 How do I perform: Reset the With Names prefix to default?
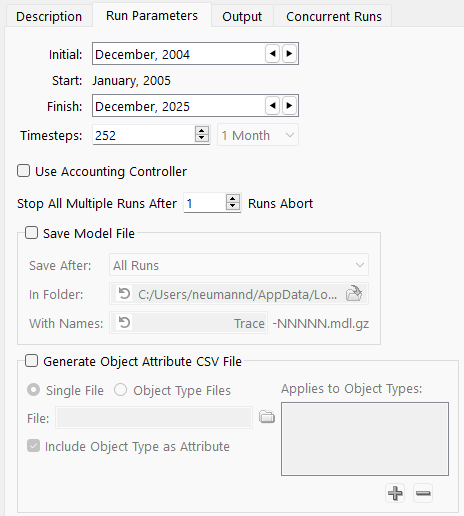[x=124, y=323]
